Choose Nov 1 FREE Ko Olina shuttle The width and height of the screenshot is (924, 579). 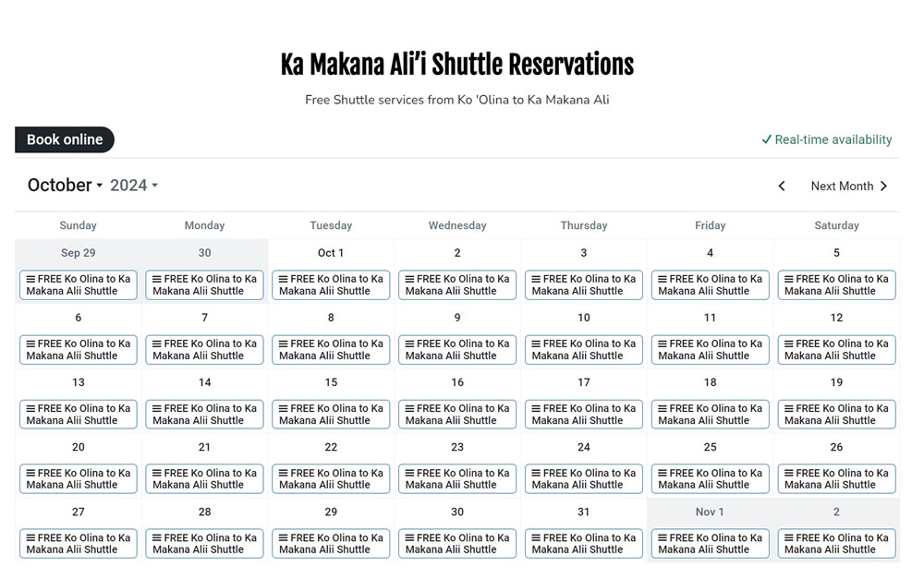click(x=710, y=543)
